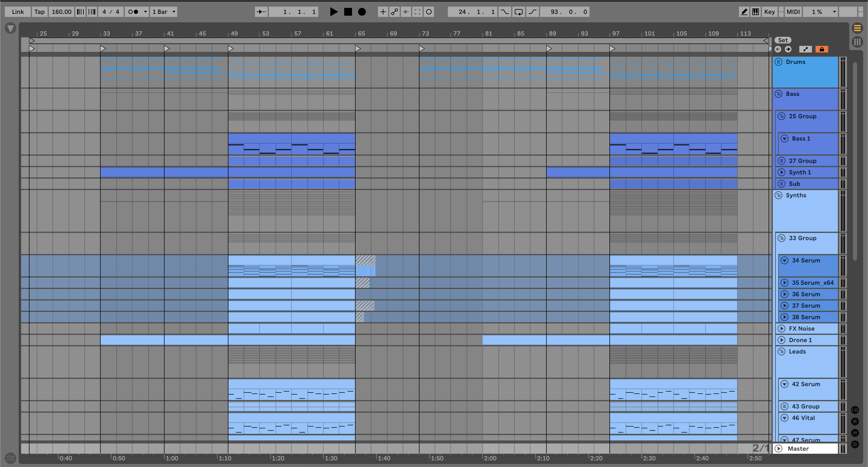This screenshot has height=467, width=868.
Task: Toggle Key Map Mode
Action: [x=769, y=12]
